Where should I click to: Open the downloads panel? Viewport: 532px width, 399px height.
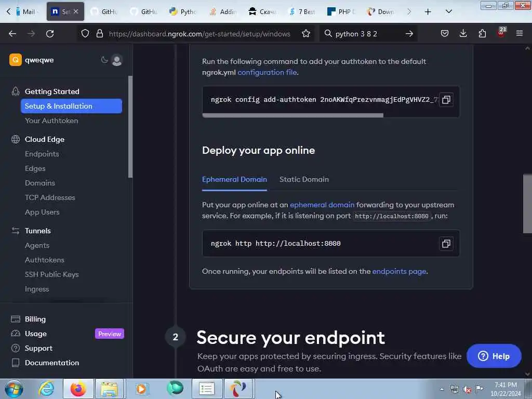(x=463, y=34)
